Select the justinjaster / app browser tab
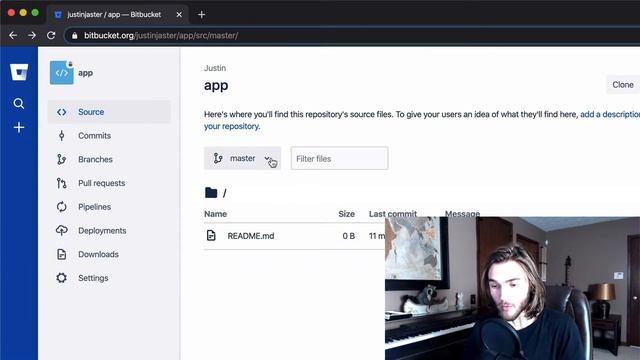640x360 pixels. (118, 15)
